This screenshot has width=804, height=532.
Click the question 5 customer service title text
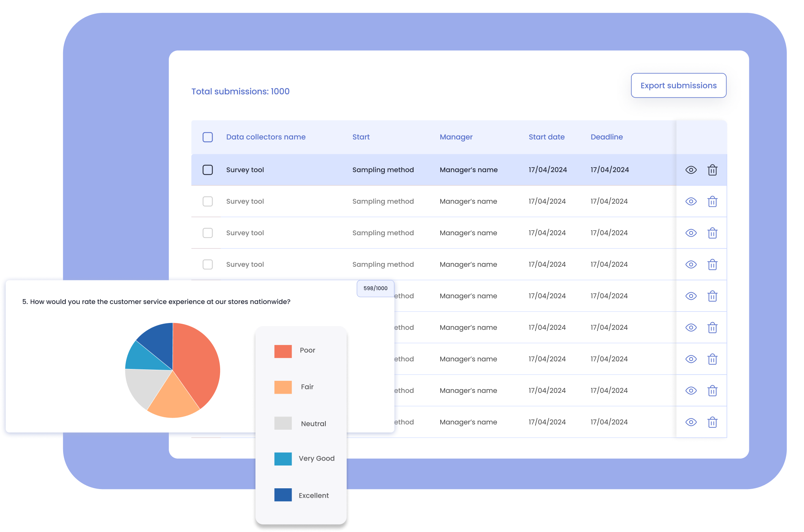pos(156,302)
